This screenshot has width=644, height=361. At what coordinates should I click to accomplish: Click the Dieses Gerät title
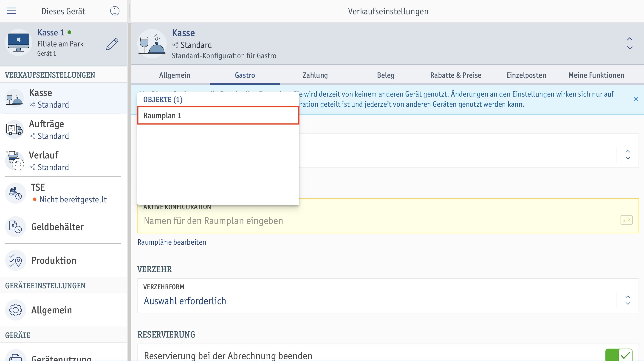pyautogui.click(x=63, y=11)
